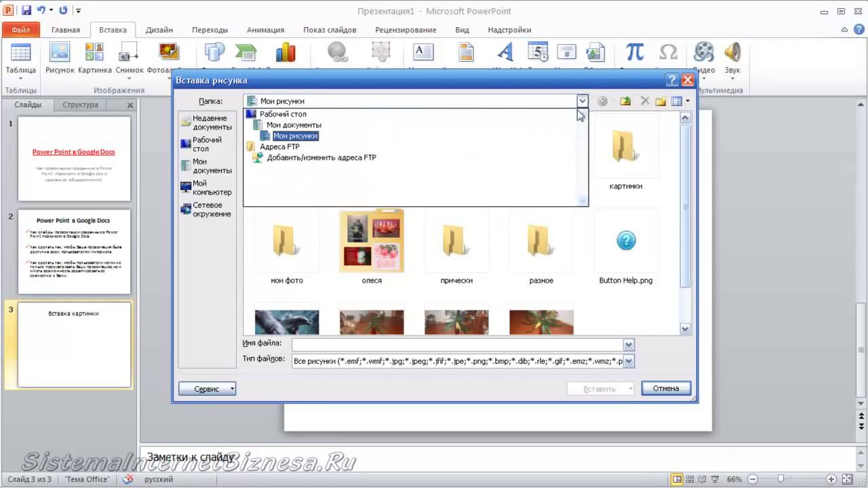Open the Имя файла dropdown arrow

click(x=629, y=344)
